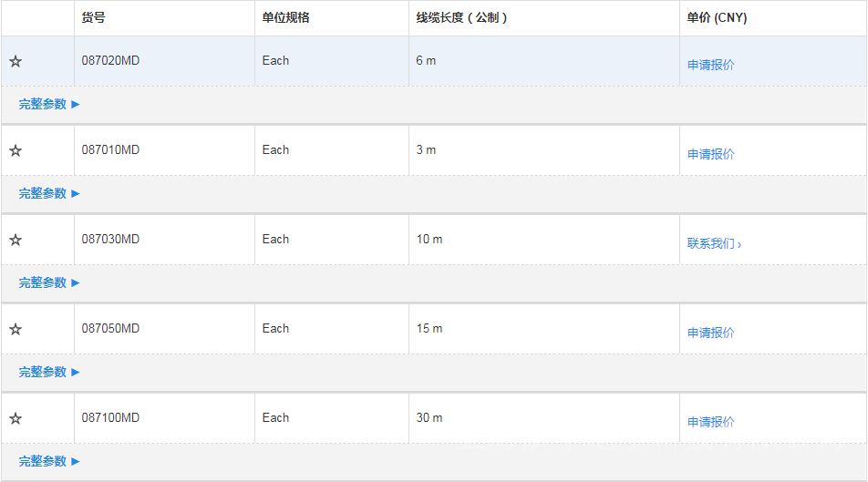Show full parameters for 087010MD
The image size is (868, 482).
[49, 193]
